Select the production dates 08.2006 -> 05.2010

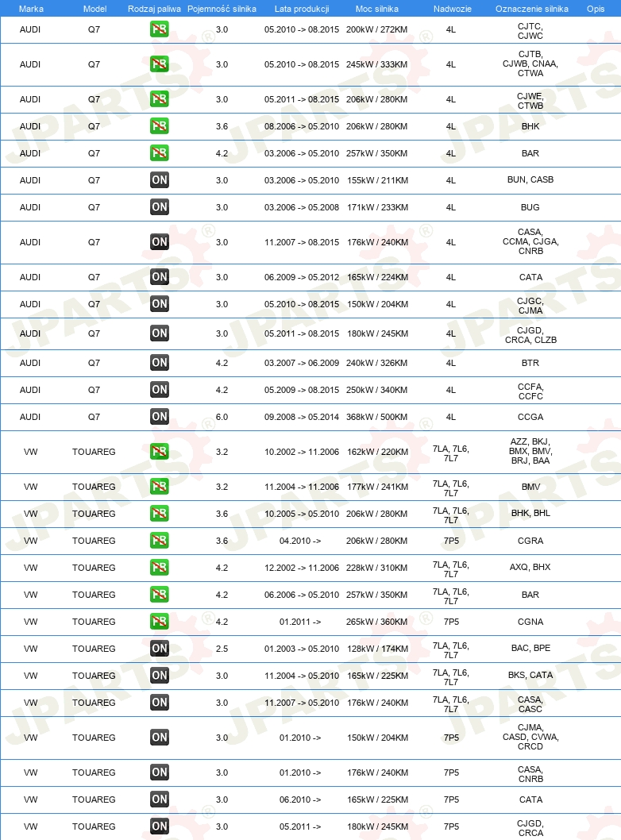302,126
